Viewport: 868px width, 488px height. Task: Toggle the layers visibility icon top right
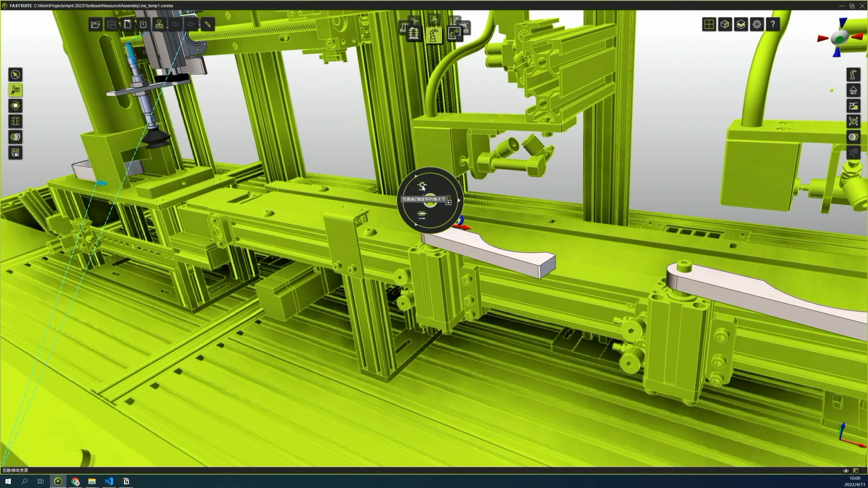741,24
